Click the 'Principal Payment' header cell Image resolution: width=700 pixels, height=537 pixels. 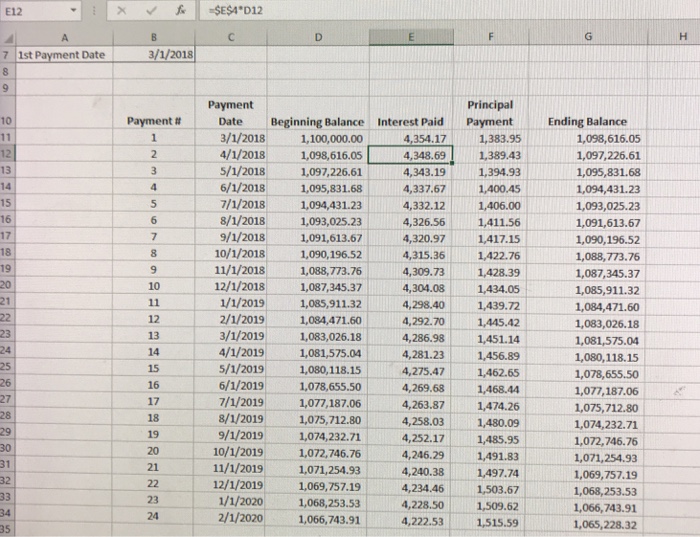point(490,113)
